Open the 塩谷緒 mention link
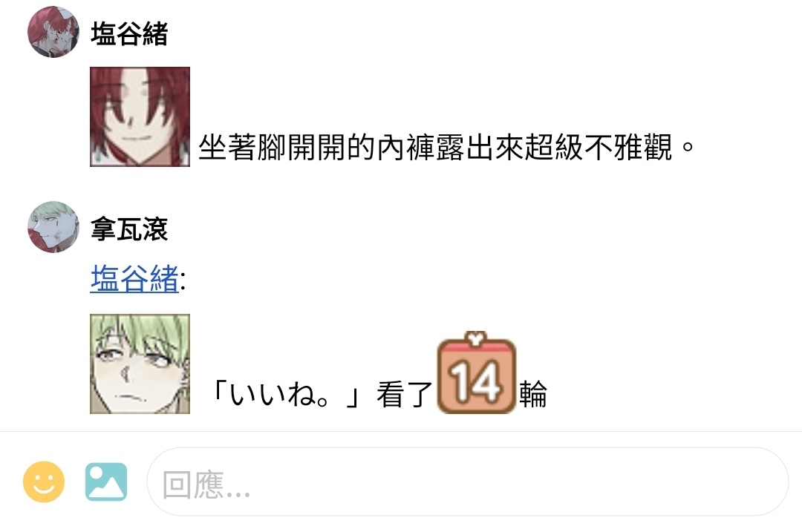This screenshot has width=802, height=532. 134,279
